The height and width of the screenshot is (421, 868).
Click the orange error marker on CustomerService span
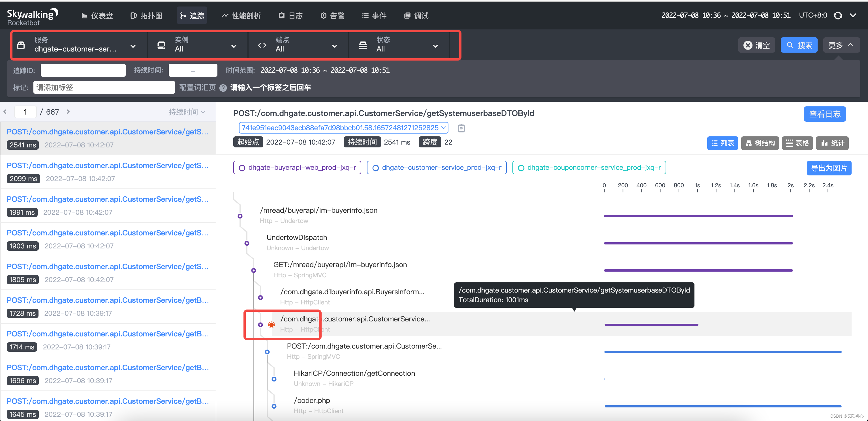271,325
